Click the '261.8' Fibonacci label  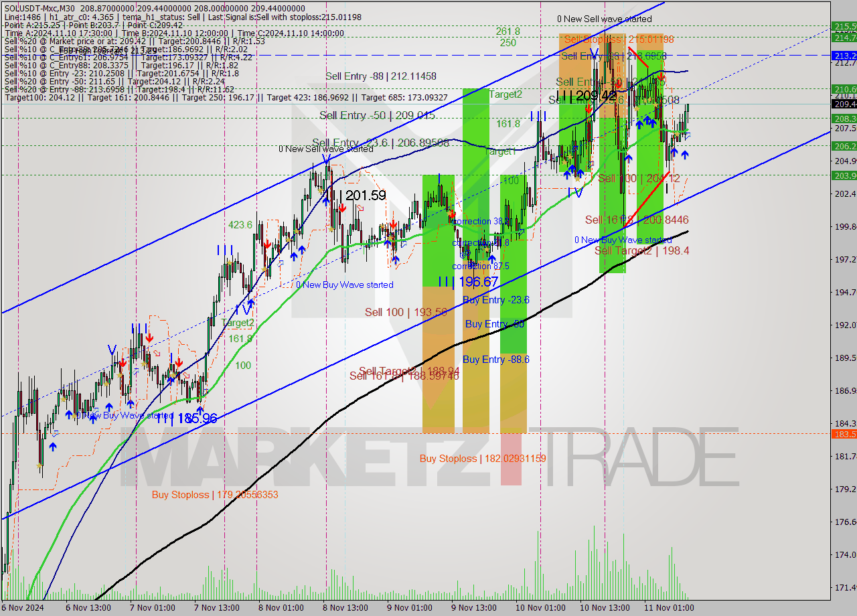[x=508, y=31]
